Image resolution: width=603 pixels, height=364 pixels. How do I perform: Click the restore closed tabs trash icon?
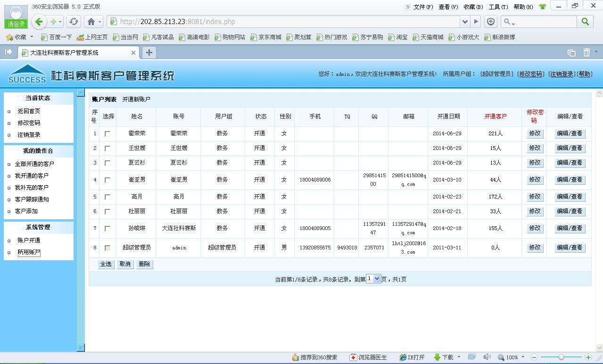(586, 52)
